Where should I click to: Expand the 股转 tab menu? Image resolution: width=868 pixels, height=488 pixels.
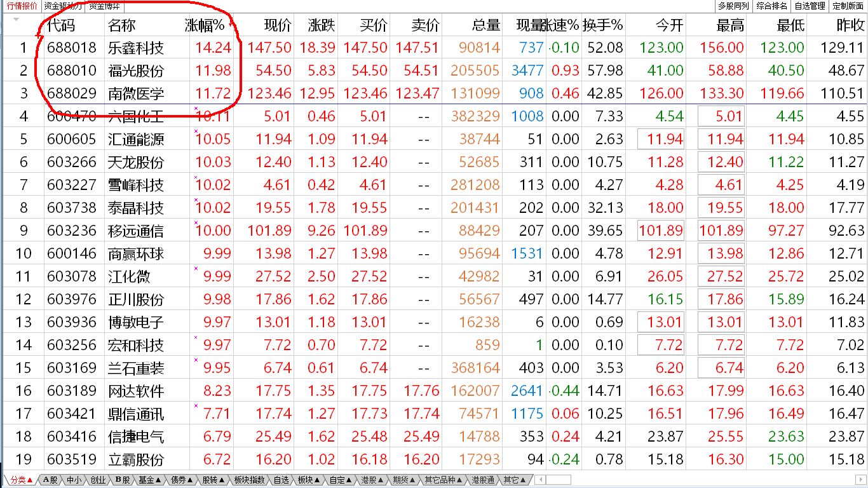pyautogui.click(x=214, y=480)
